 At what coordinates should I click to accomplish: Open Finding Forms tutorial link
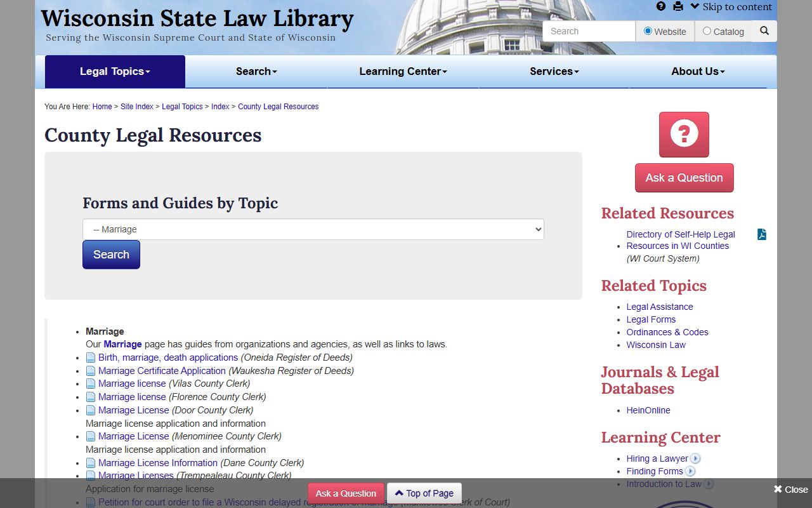[x=655, y=471]
